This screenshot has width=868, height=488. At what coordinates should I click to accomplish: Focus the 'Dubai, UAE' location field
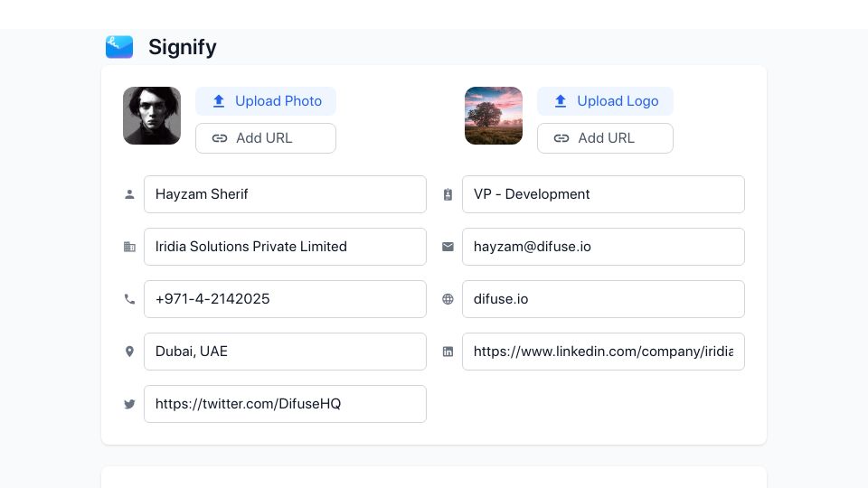coord(285,352)
